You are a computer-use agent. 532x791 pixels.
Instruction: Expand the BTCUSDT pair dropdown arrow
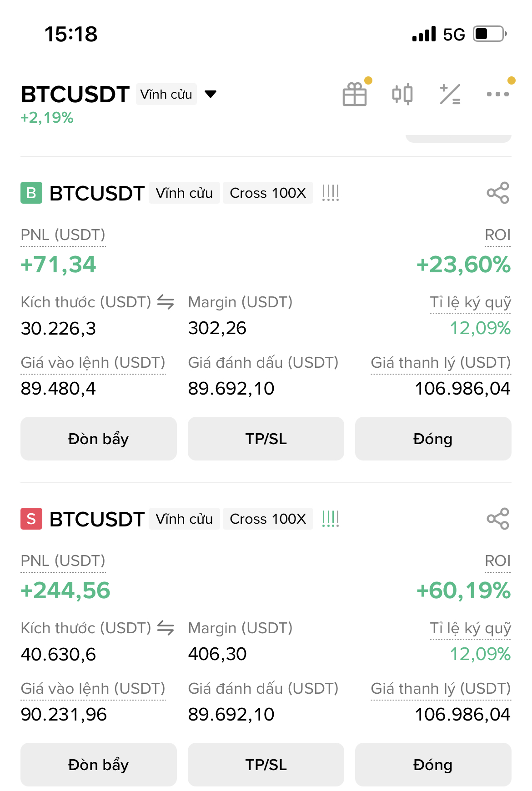pyautogui.click(x=211, y=94)
